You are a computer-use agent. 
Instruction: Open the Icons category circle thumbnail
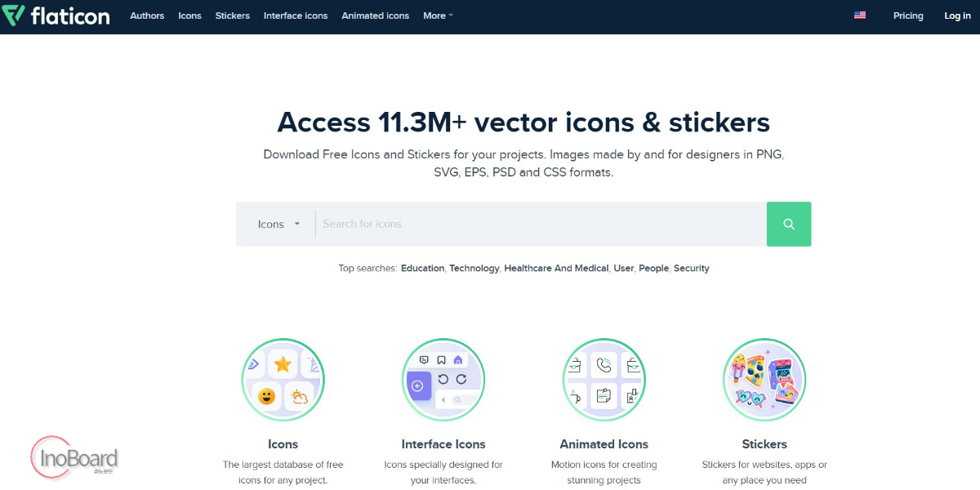(283, 380)
